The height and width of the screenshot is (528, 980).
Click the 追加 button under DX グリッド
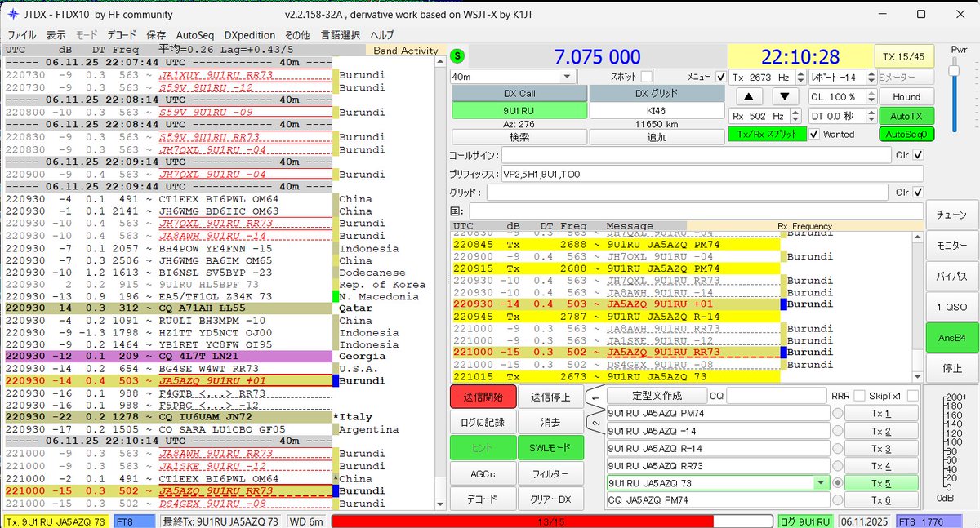pyautogui.click(x=657, y=137)
